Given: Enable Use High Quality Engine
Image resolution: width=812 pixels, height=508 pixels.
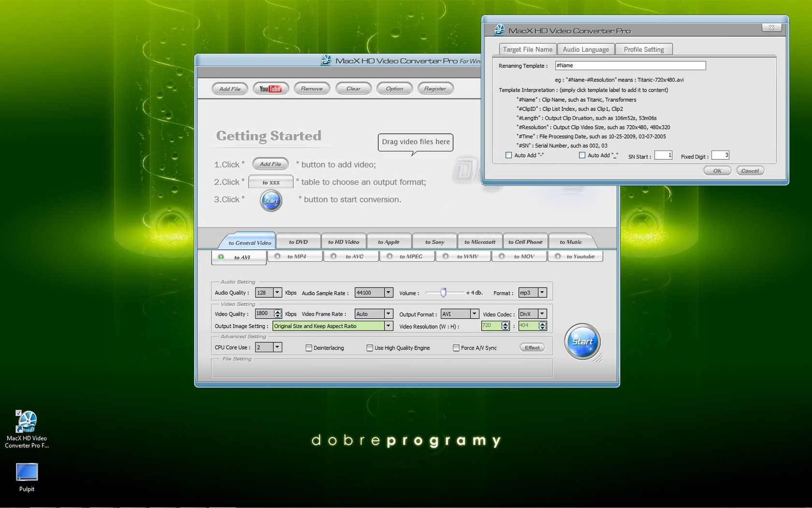Looking at the screenshot, I should (370, 348).
